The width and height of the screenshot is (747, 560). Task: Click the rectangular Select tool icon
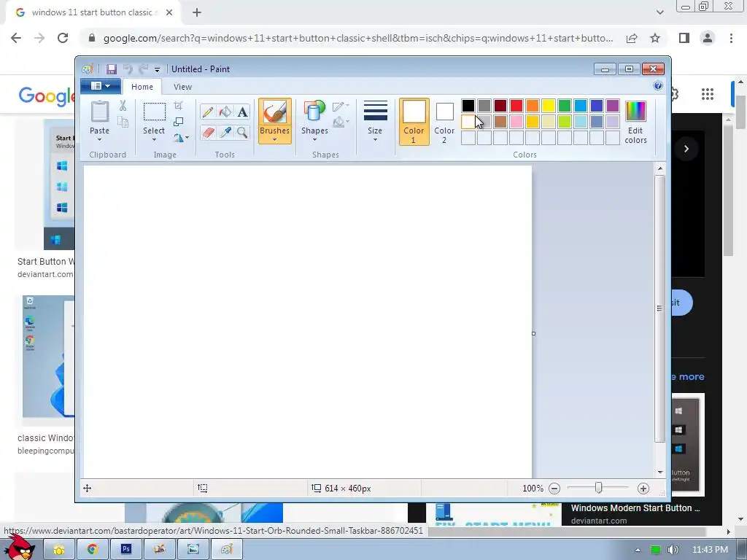155,112
